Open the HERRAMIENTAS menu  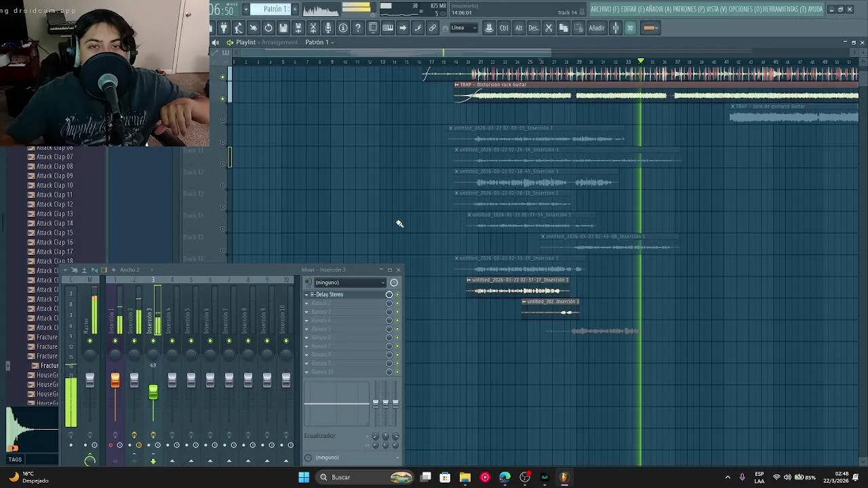pos(785,9)
